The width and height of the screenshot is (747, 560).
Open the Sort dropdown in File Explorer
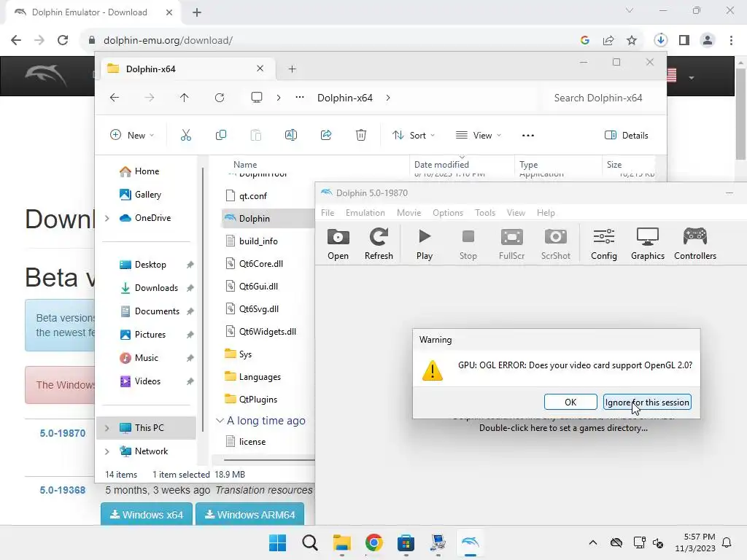[x=414, y=135]
